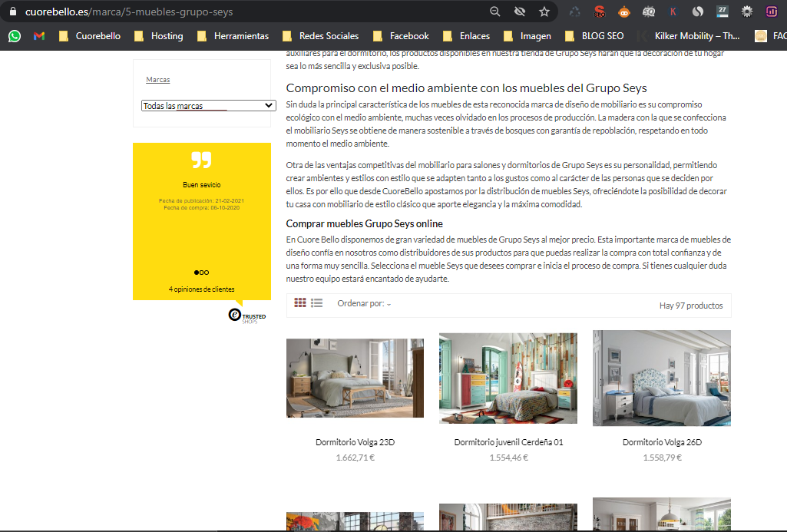
Task: Open the grey swirl extension icon
Action: pos(698,12)
